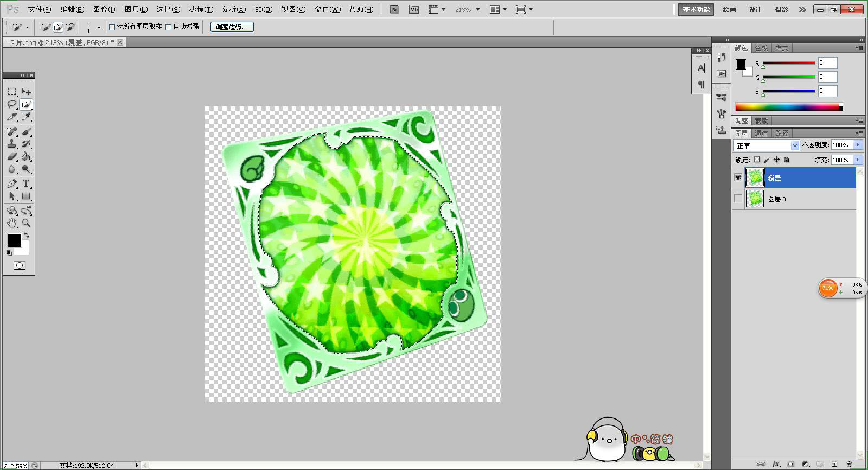Switch to the 通道 tab
This screenshot has width=868, height=470.
(761, 133)
